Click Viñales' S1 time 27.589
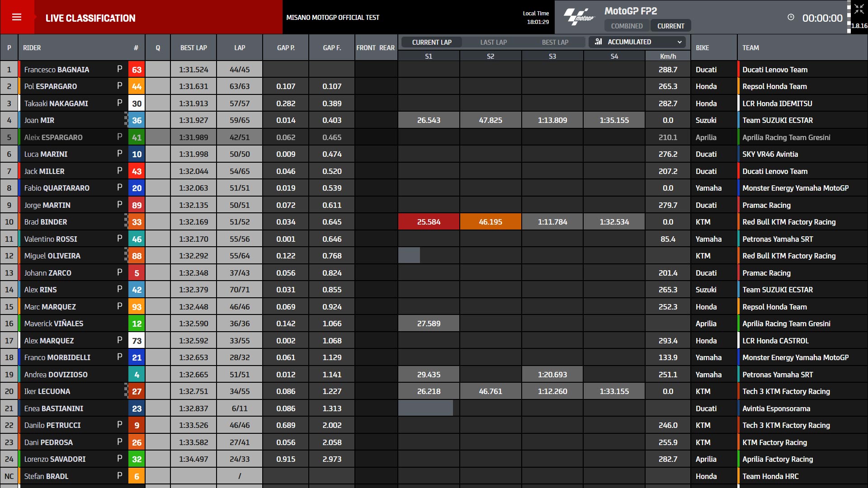868x488 pixels. pos(429,324)
